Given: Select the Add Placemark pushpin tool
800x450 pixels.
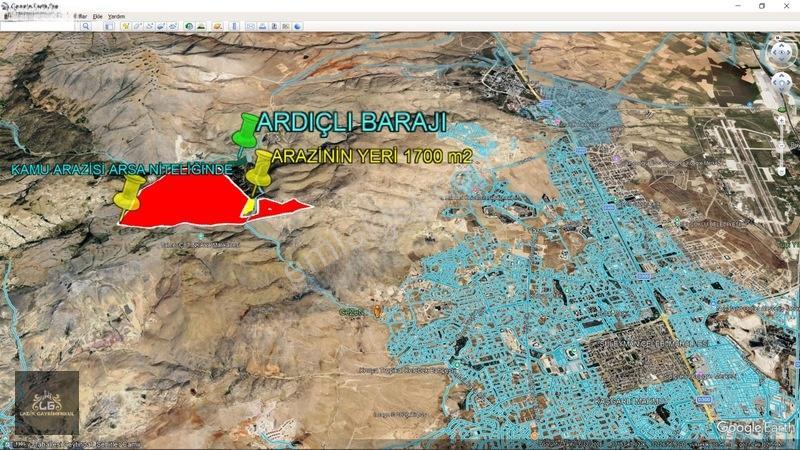Looking at the screenshot, I should tap(126, 26).
